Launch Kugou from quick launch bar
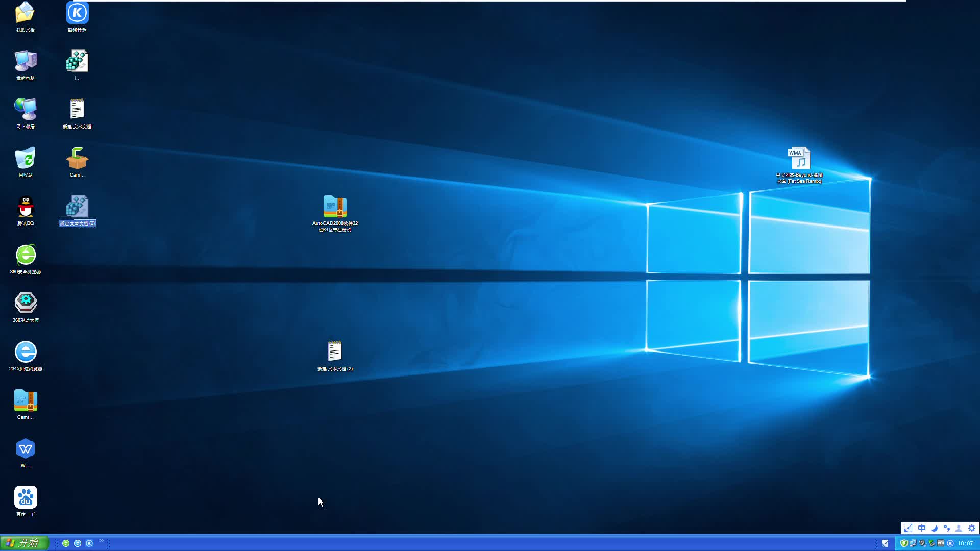Screen dimensions: 980x551 click(89, 543)
